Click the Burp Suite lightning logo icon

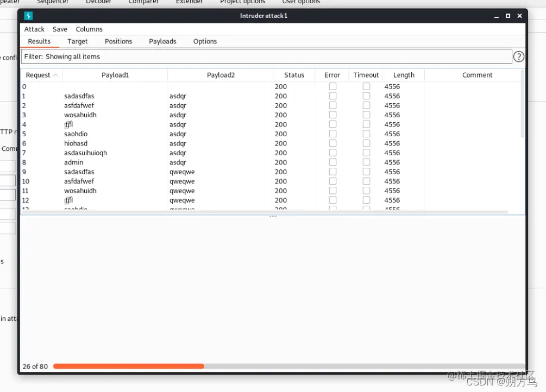tap(28, 16)
